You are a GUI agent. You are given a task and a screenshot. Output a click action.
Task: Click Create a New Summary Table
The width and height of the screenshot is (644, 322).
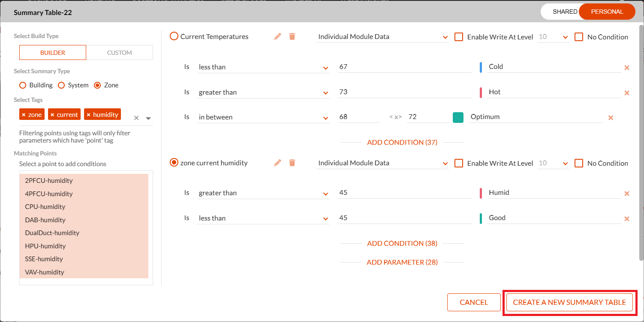pos(569,302)
